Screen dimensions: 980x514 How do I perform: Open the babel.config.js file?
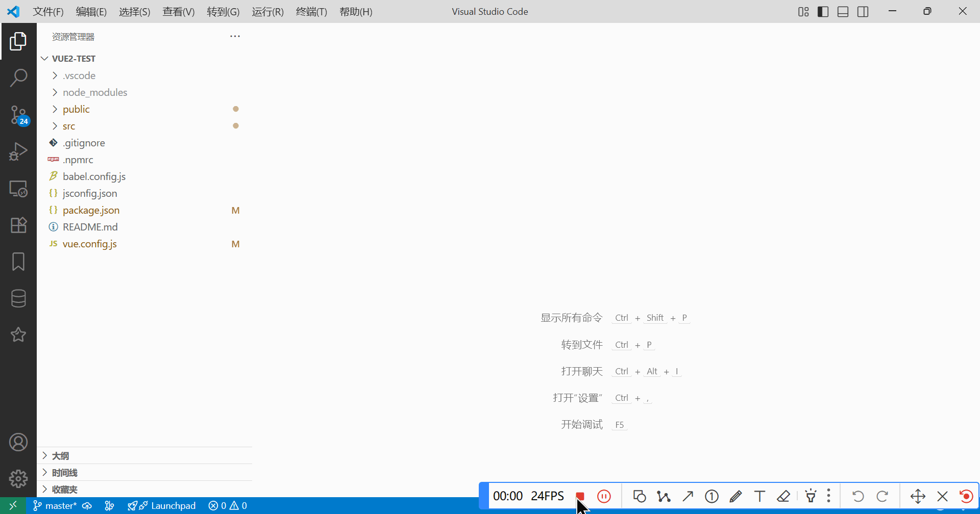click(144, 176)
